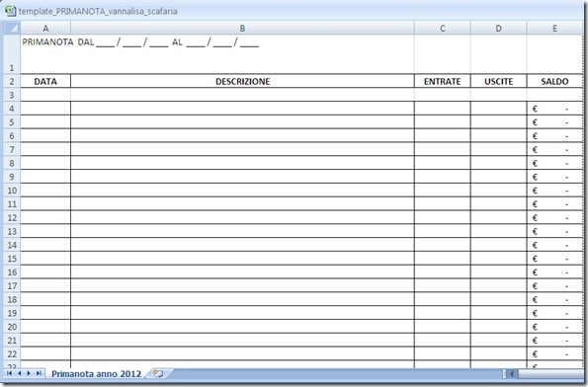Click the empty ENTRATE cell in row 9

coord(443,177)
